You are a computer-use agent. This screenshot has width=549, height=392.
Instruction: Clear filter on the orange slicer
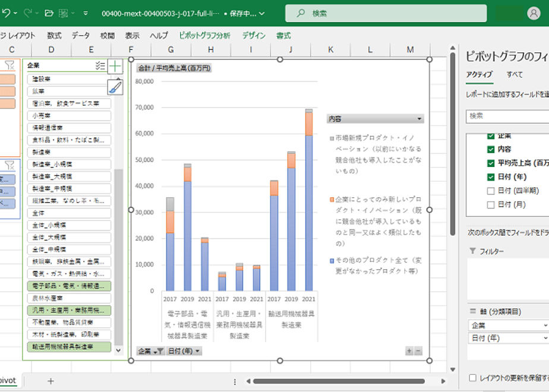(x=10, y=65)
